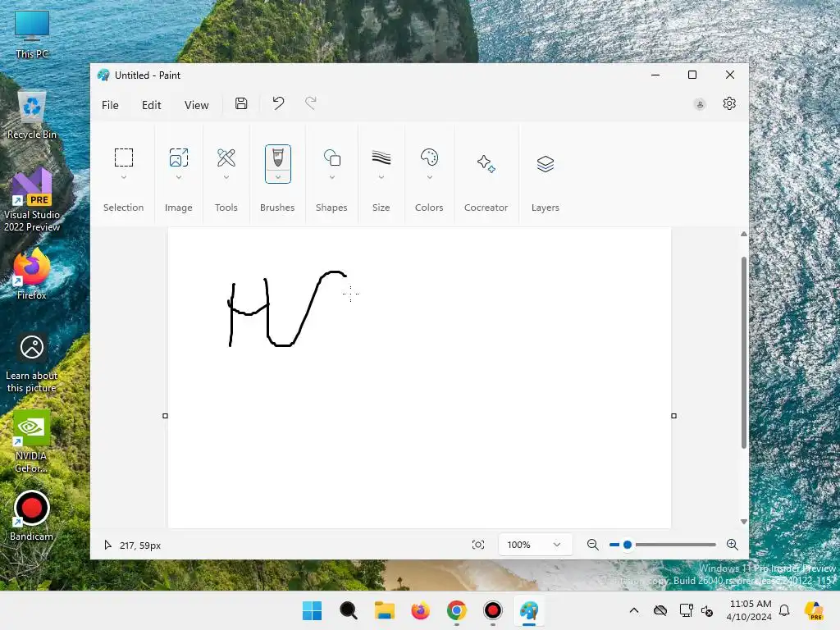The image size is (840, 630).
Task: Open the Tools pencil and brush icon
Action: pyautogui.click(x=226, y=157)
